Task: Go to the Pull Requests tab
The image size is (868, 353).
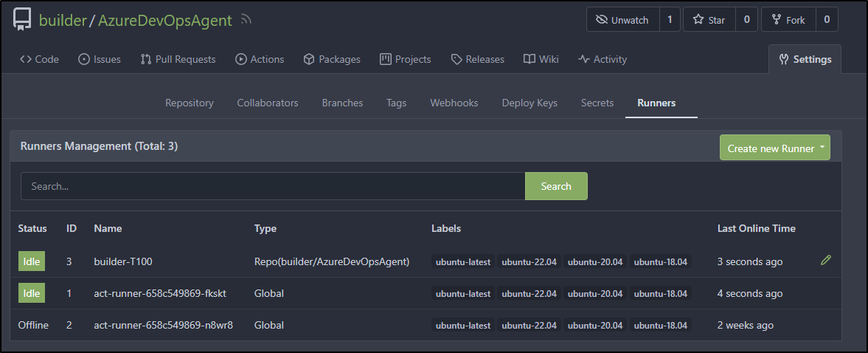Action: coord(178,59)
